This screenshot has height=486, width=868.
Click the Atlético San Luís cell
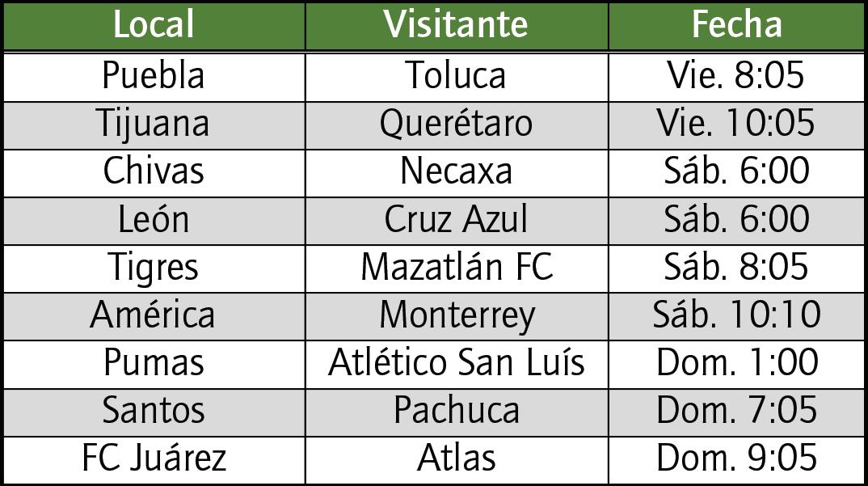point(457,365)
